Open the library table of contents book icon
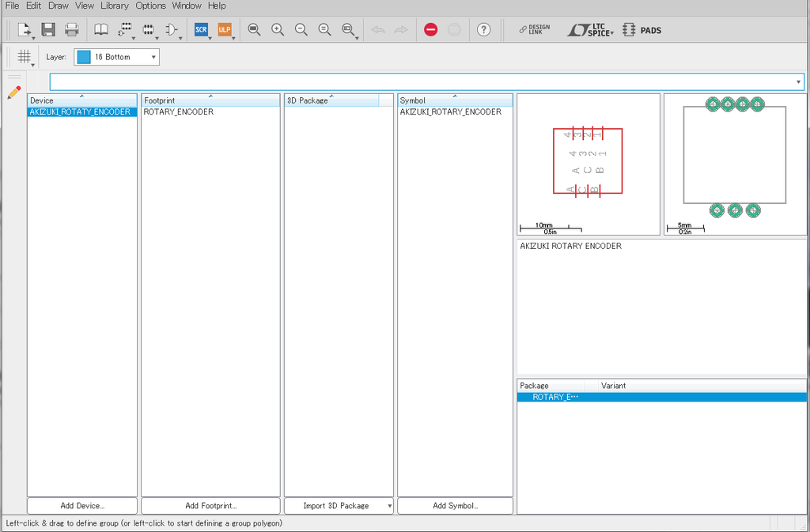This screenshot has width=810, height=532. pos(100,29)
